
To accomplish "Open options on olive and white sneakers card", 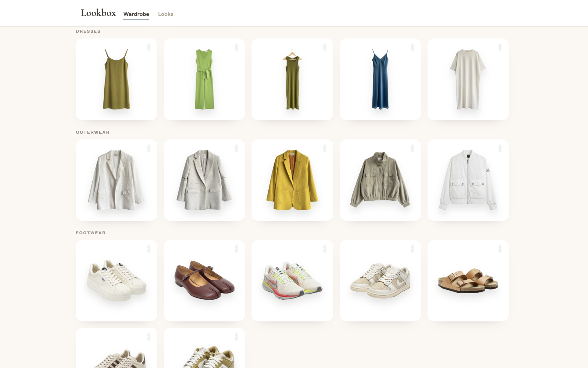I will point(236,337).
